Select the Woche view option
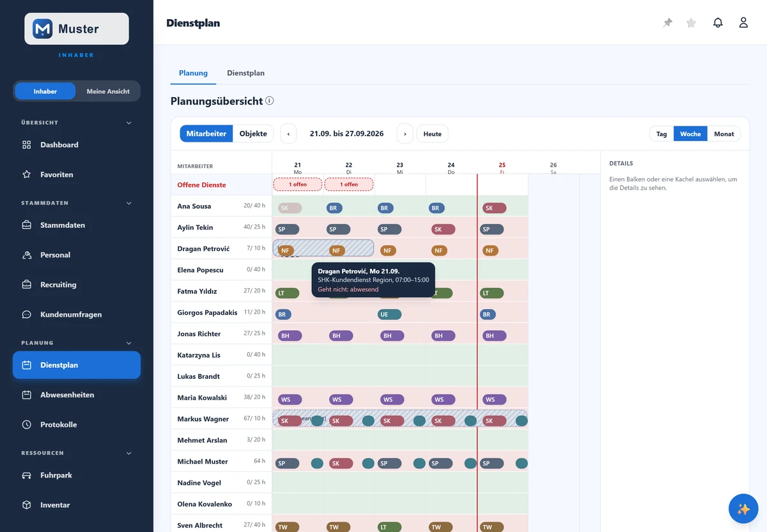Image resolution: width=767 pixels, height=532 pixels. [690, 134]
